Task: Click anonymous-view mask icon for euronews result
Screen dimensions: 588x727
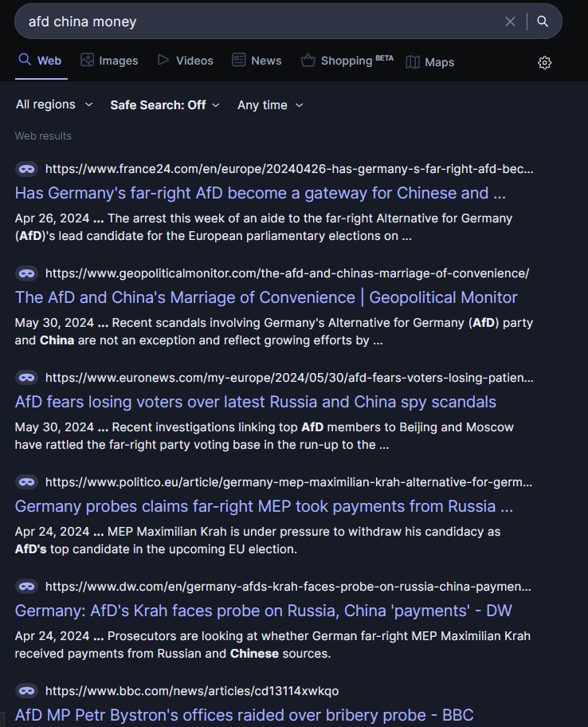Action: point(26,377)
